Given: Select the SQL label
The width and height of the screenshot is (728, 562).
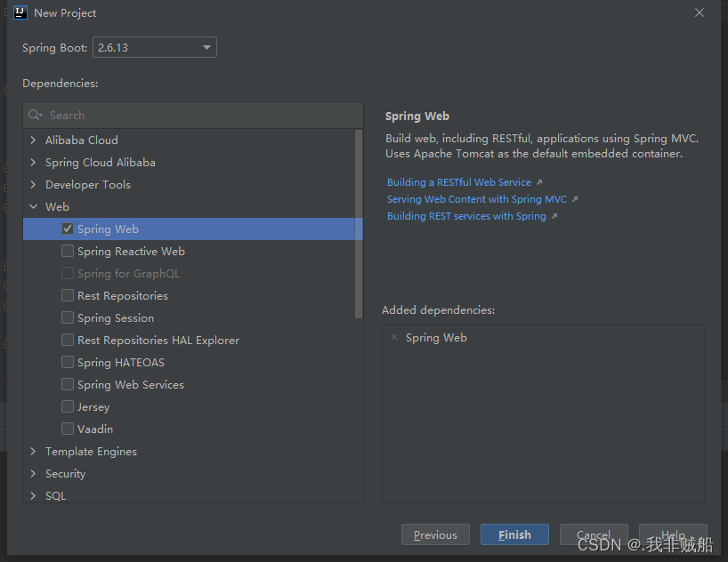Looking at the screenshot, I should click(56, 495).
